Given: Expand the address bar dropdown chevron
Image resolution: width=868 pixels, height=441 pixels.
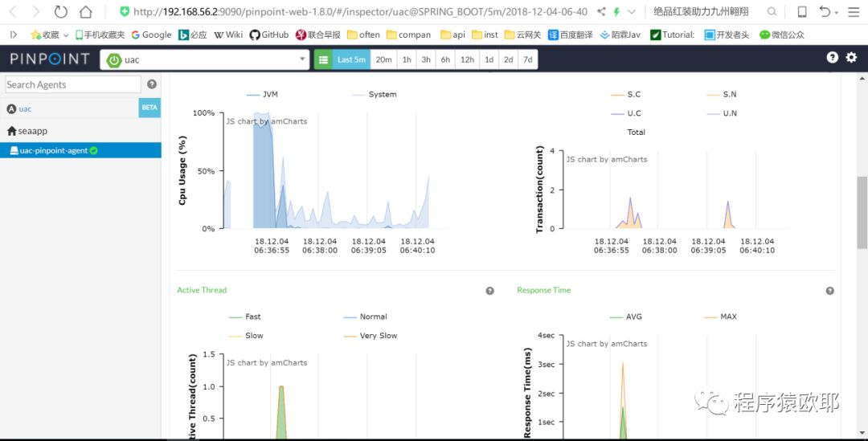Looking at the screenshot, I should (x=631, y=11).
